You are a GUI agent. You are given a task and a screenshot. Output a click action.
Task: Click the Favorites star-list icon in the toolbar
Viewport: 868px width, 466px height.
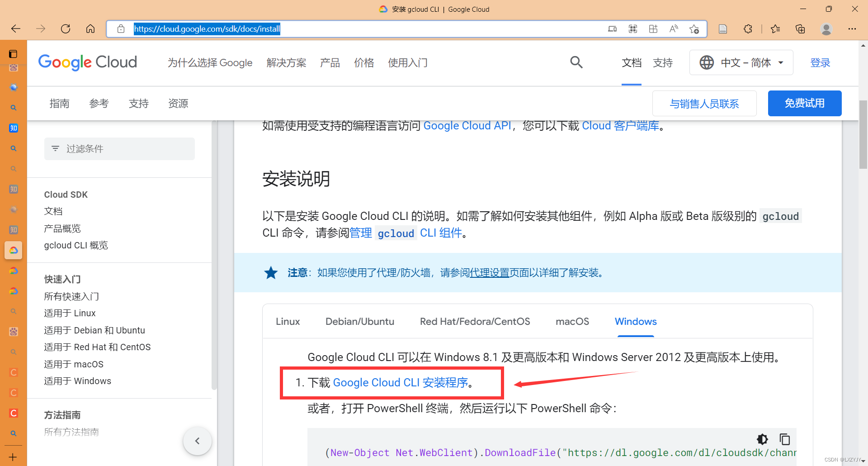pos(775,29)
